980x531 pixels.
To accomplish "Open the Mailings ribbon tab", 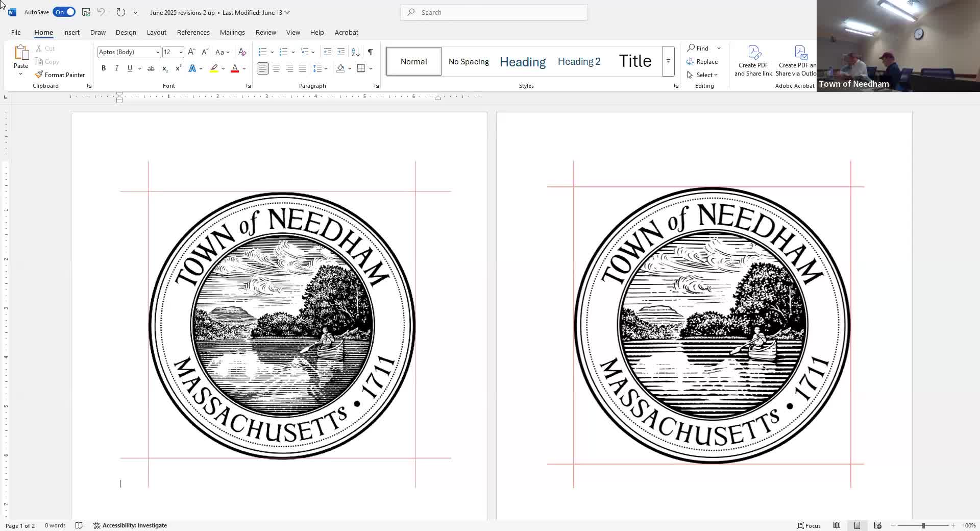I will (x=232, y=32).
